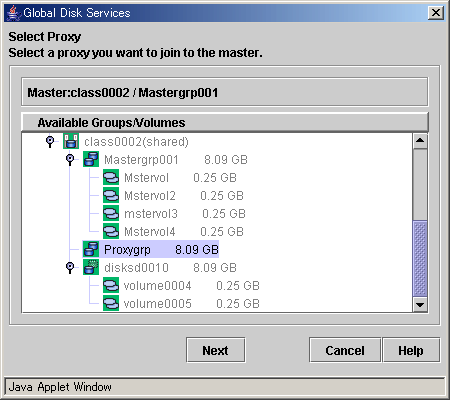450x400 pixels.
Task: Click the mstervol3 volume icon
Action: point(111,213)
